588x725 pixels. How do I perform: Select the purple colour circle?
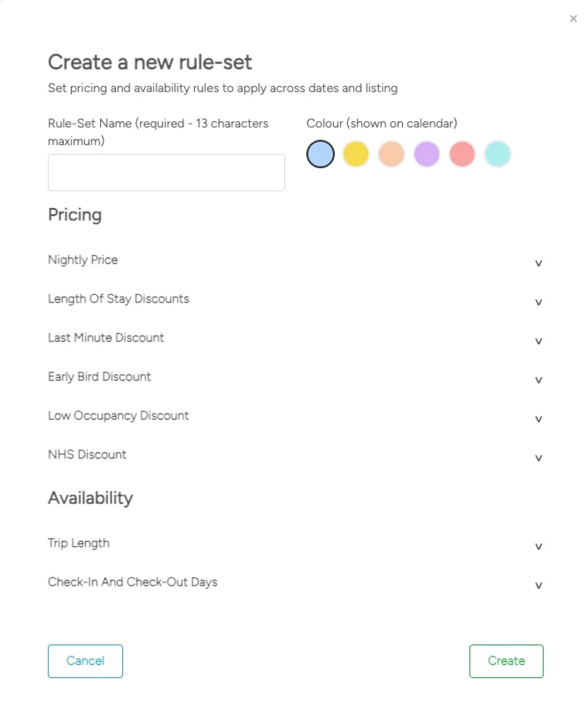[427, 154]
